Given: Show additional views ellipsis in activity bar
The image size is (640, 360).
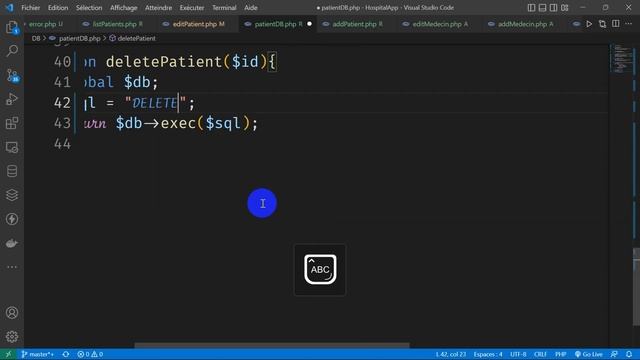Looking at the screenshot, I should tap(12, 267).
